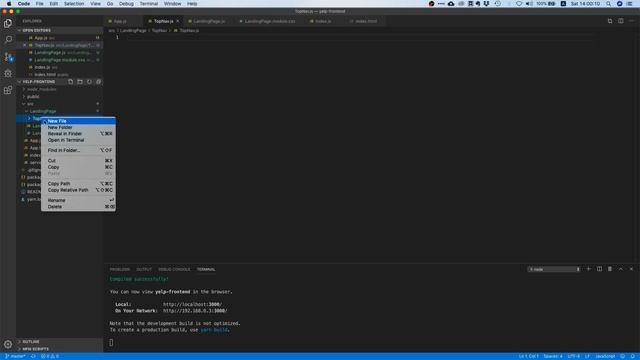
Task: Click Spaces: 4 indentation in status bar
Action: point(553,356)
